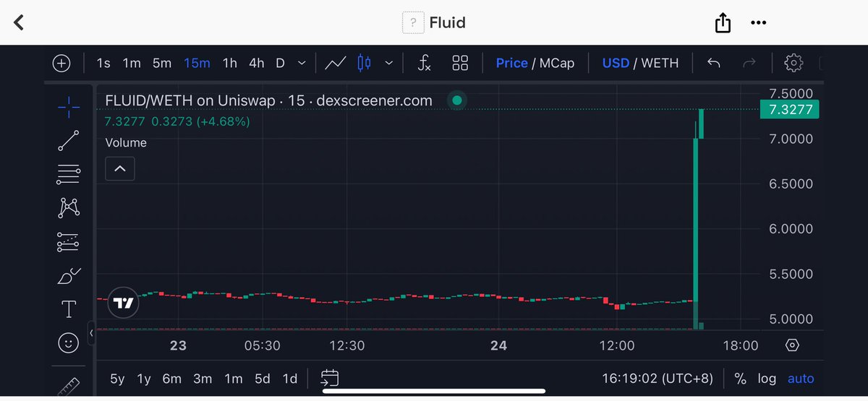Tap the Fluid page title
Screen dimensions: 868x401
coord(447,22)
